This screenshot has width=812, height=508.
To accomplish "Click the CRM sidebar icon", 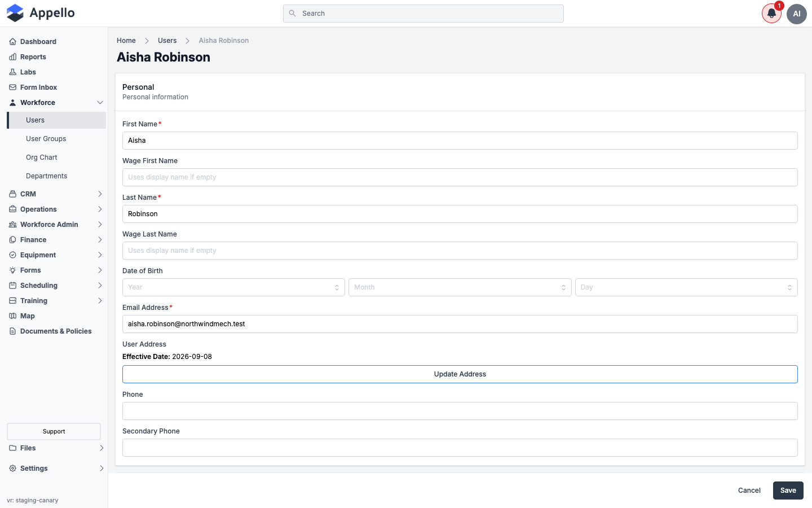I will 12,194.
